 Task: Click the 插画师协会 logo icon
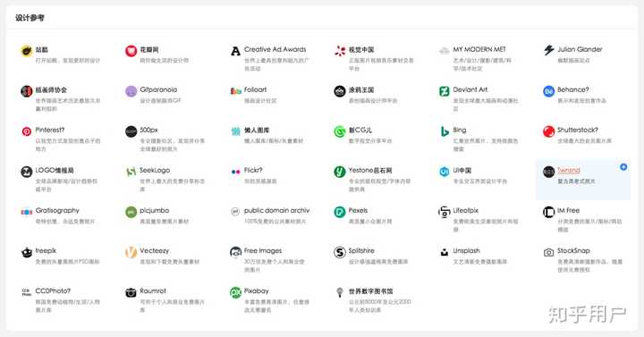(x=27, y=91)
